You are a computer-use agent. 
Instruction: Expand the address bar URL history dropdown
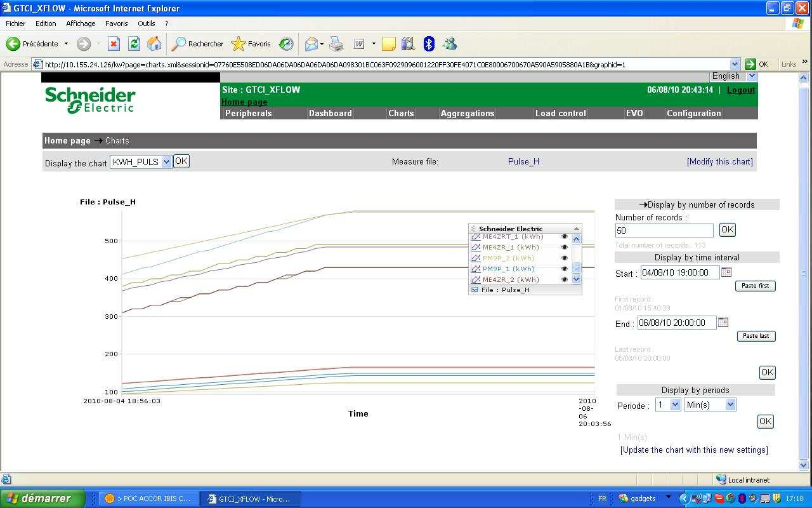[735, 64]
